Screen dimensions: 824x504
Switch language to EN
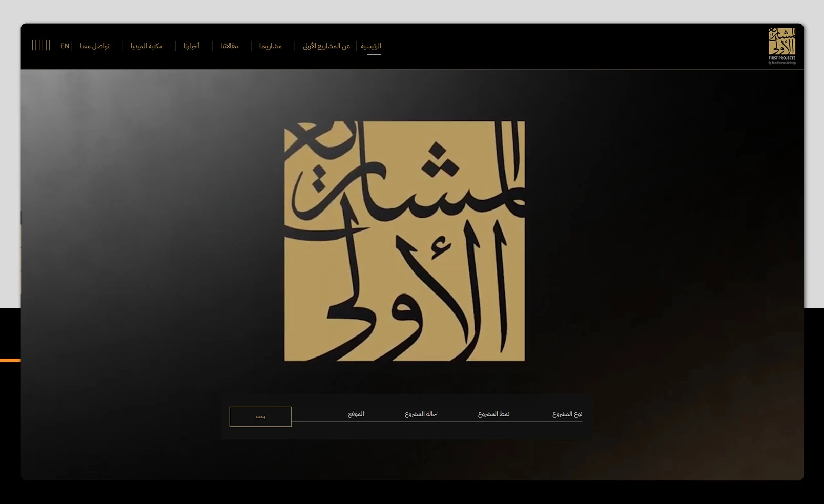point(65,46)
